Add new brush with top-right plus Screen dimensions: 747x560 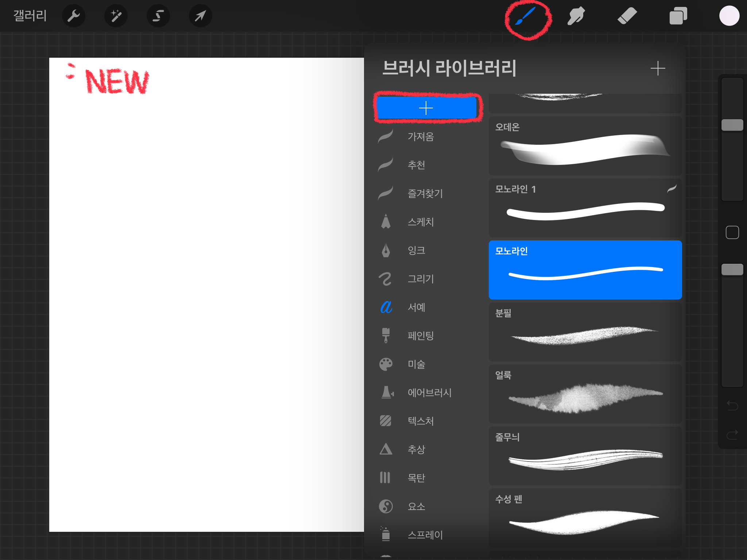[x=658, y=68]
